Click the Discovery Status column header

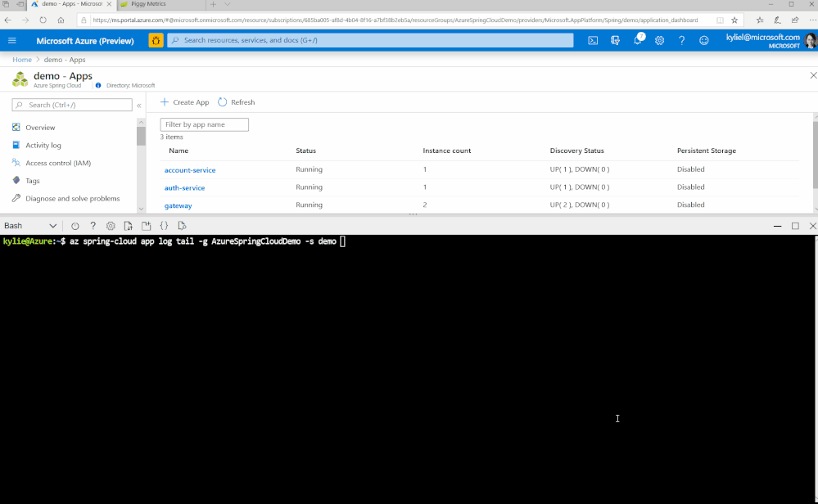(577, 151)
